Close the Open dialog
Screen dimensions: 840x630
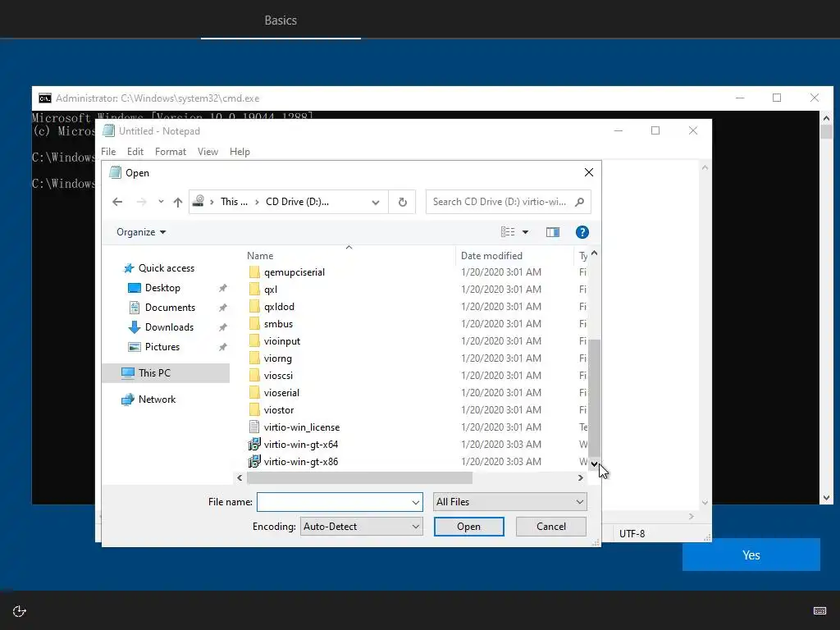(x=589, y=172)
